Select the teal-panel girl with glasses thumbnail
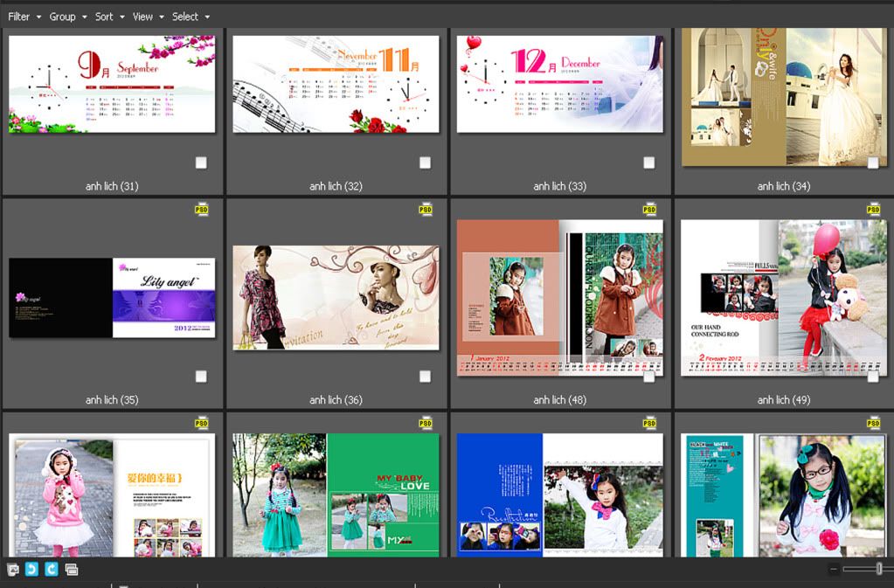Image resolution: width=894 pixels, height=588 pixels. click(784, 495)
